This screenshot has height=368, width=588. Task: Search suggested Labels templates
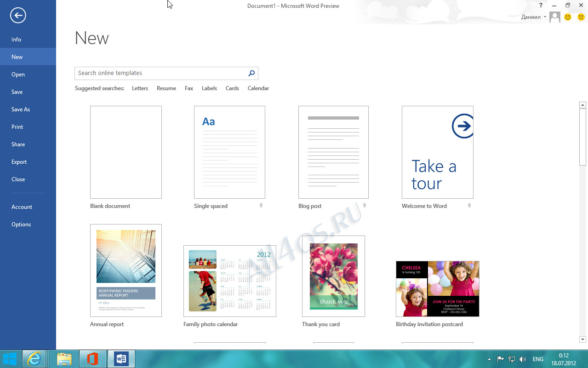[209, 88]
